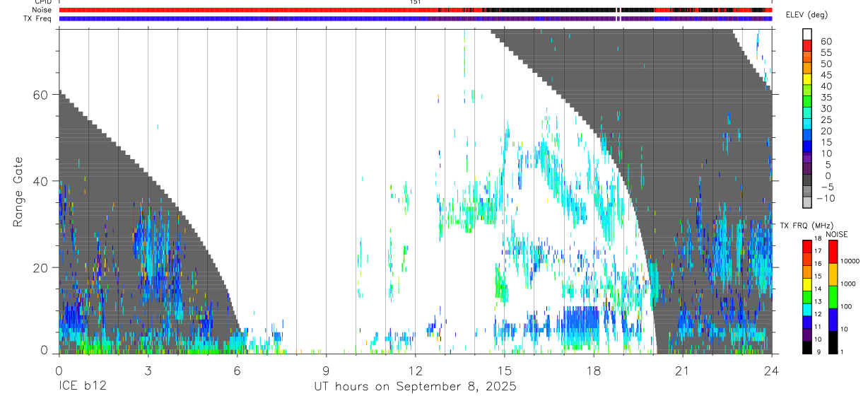Click the 'Noise' strip label at top left

tap(42, 10)
